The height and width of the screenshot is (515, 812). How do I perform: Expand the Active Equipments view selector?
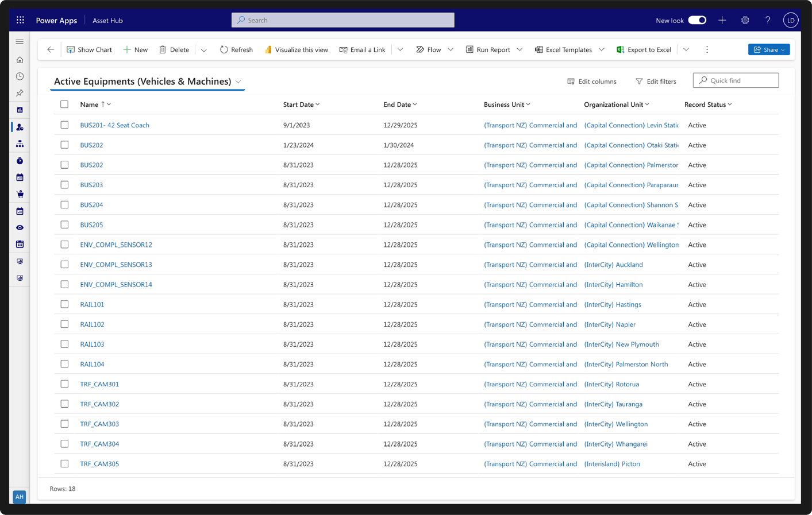pos(238,82)
